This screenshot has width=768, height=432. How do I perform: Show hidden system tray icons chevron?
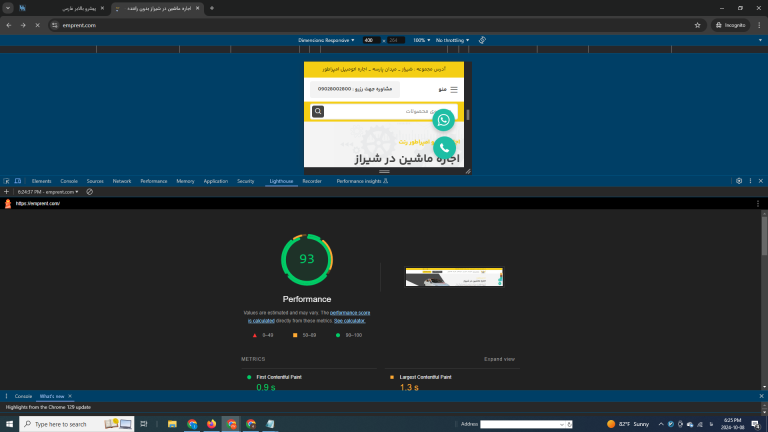[x=661, y=424]
